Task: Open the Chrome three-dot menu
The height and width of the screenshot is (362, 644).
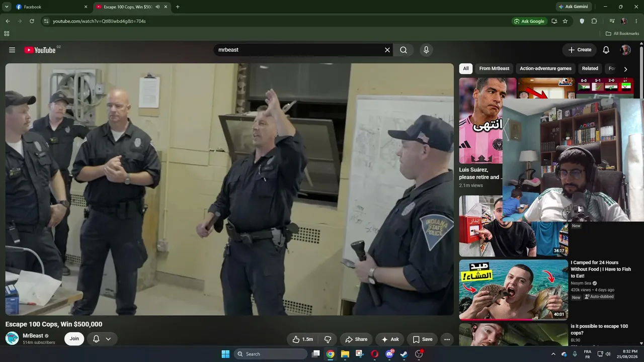Action: (636, 21)
